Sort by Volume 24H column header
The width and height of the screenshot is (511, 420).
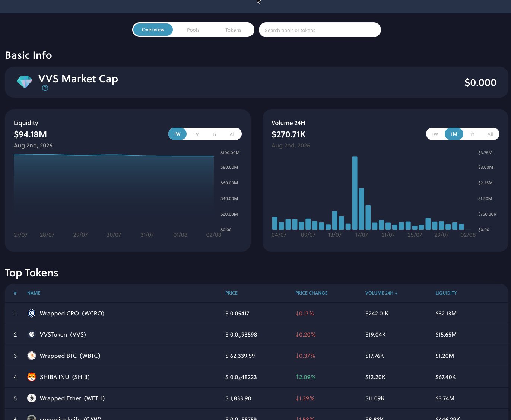click(381, 293)
